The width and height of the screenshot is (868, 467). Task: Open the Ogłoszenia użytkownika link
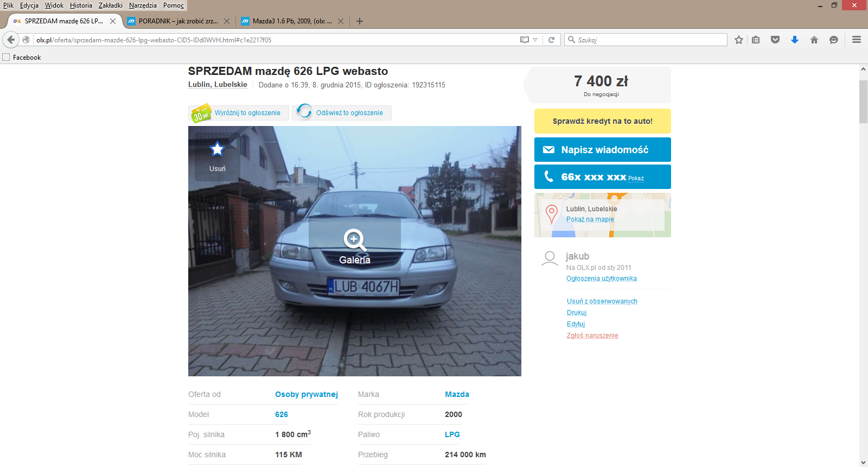[x=601, y=279]
